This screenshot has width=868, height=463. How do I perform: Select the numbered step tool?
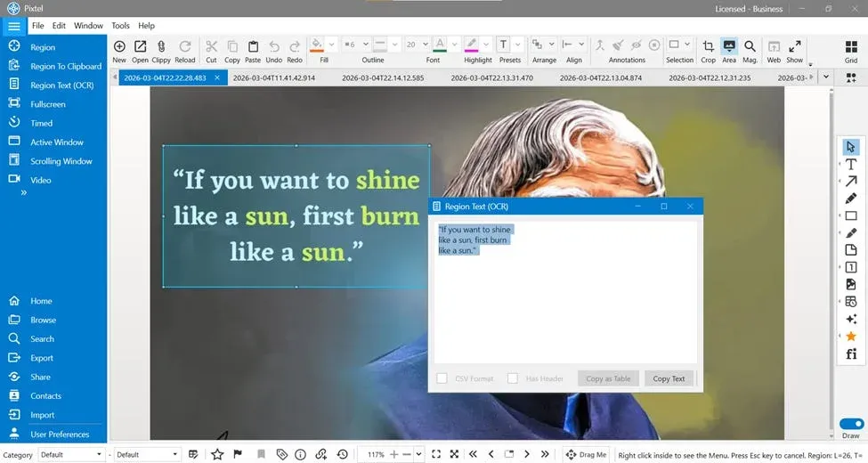[x=851, y=267]
